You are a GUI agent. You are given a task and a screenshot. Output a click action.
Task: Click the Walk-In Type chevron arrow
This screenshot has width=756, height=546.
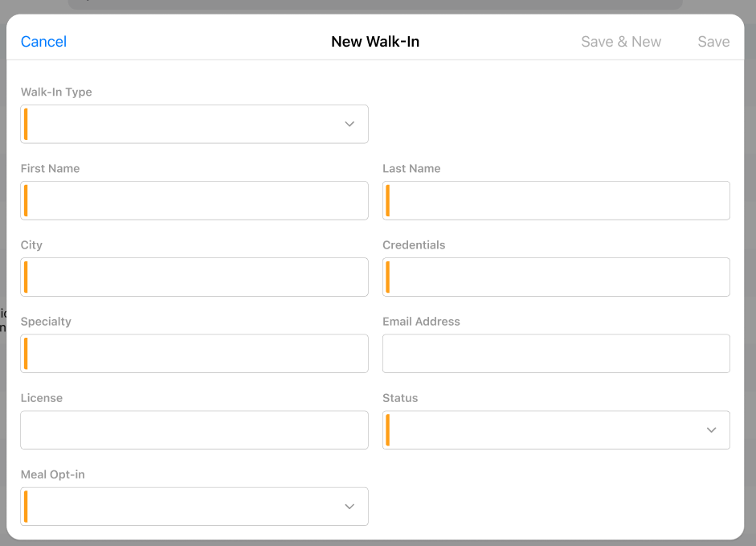(349, 124)
